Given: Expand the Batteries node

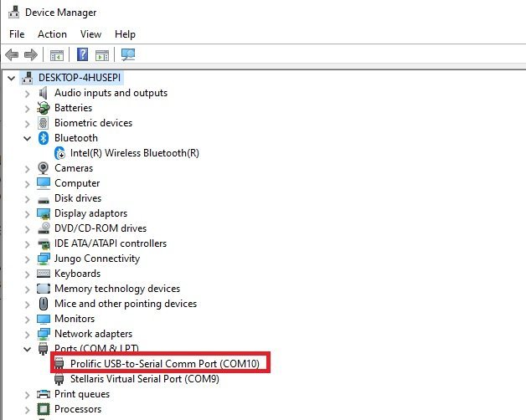Looking at the screenshot, I should coord(28,109).
